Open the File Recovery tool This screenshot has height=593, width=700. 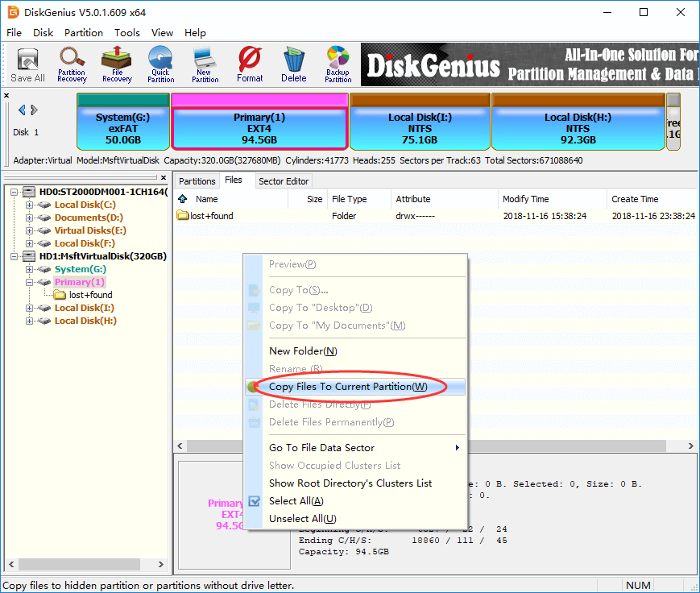(117, 64)
